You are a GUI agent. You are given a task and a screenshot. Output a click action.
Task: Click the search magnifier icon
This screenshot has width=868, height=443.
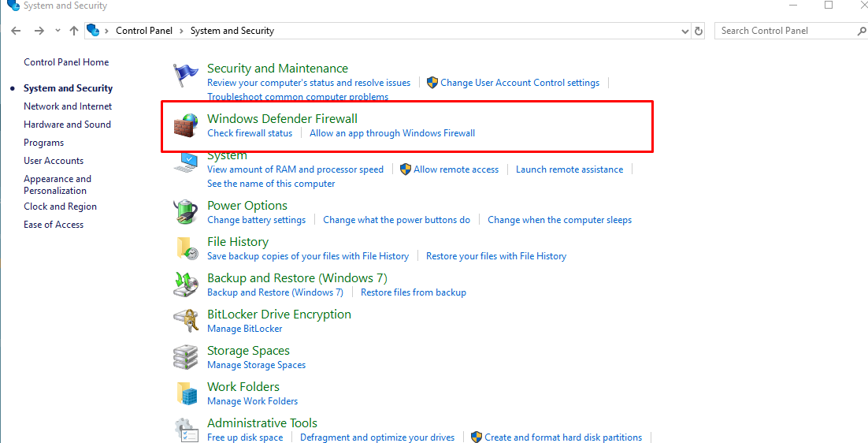click(862, 31)
